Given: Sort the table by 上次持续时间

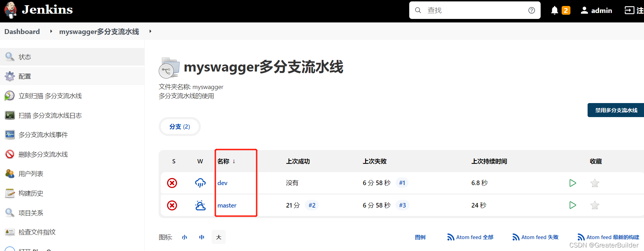Looking at the screenshot, I should tap(489, 161).
